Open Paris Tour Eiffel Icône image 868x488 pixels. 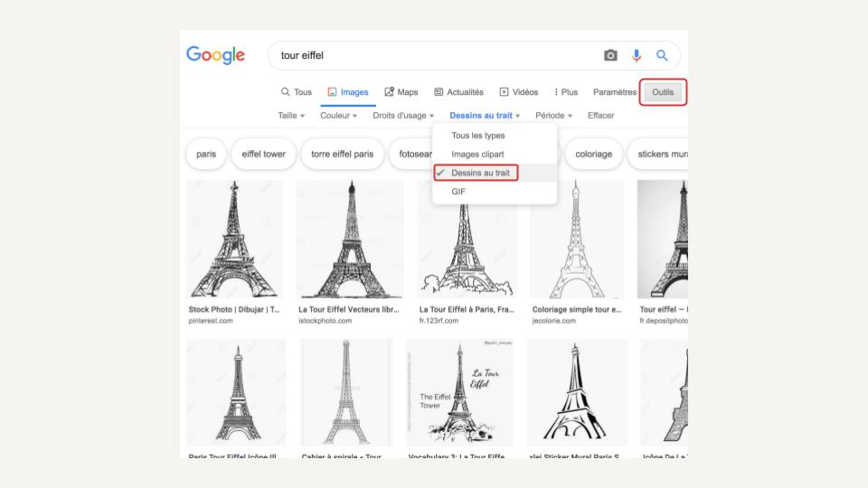pyautogui.click(x=236, y=392)
